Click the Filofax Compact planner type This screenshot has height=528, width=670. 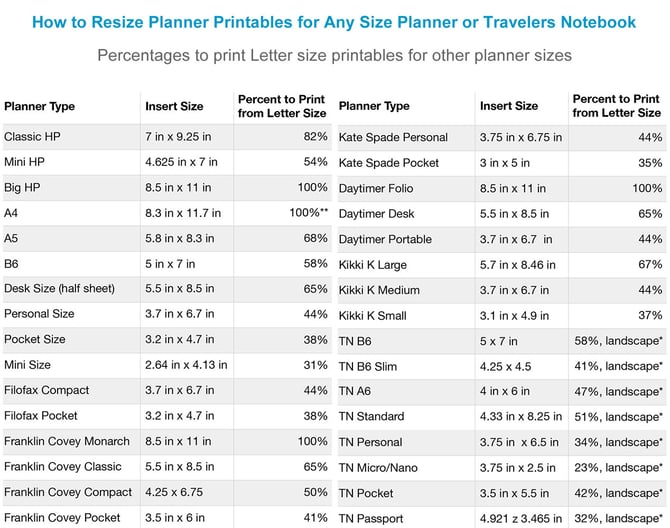46,390
